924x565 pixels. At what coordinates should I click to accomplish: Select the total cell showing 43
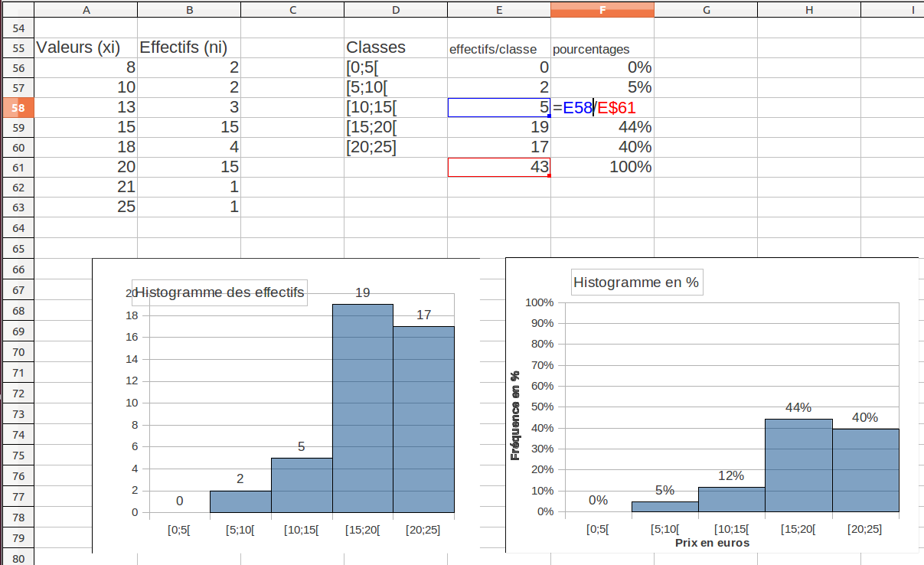click(x=498, y=167)
